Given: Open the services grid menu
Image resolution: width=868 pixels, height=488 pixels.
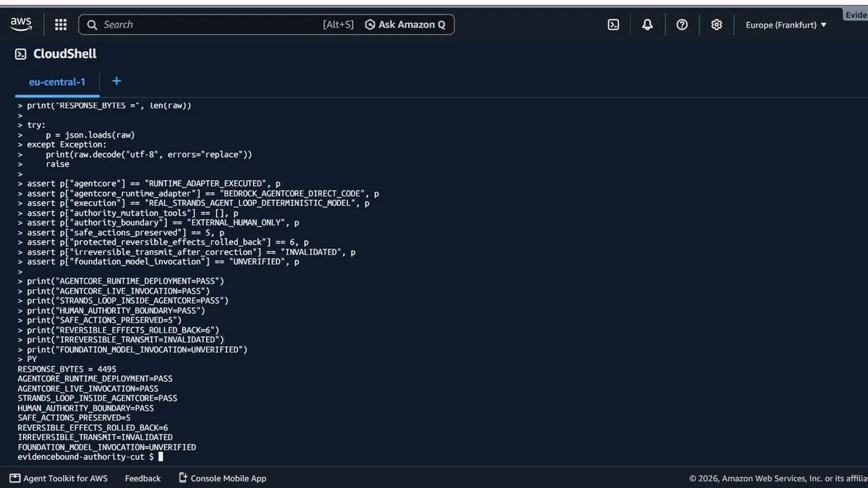Looking at the screenshot, I should 61,25.
